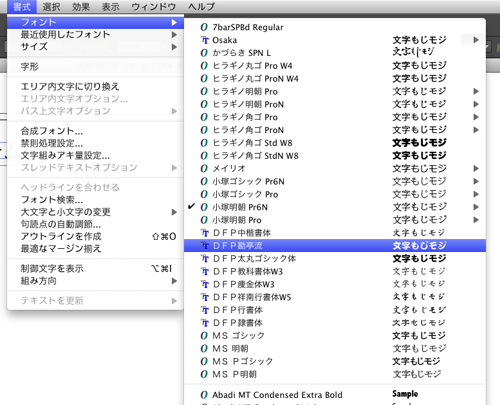Click OpenType icon for ＭＳ 明朝
This screenshot has width=500, height=405.
point(204,348)
